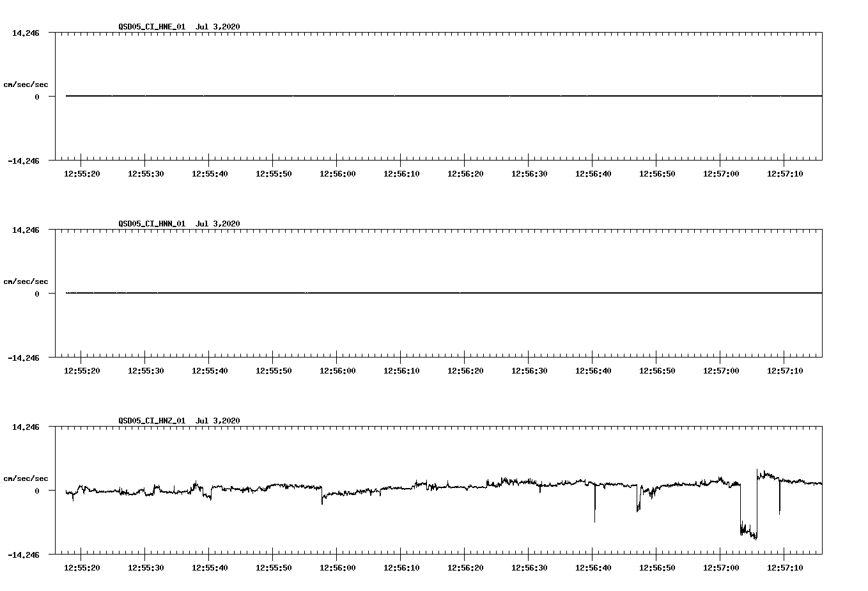Click 12:55:40 label under HNN plot
868x591 pixels.
tap(210, 371)
